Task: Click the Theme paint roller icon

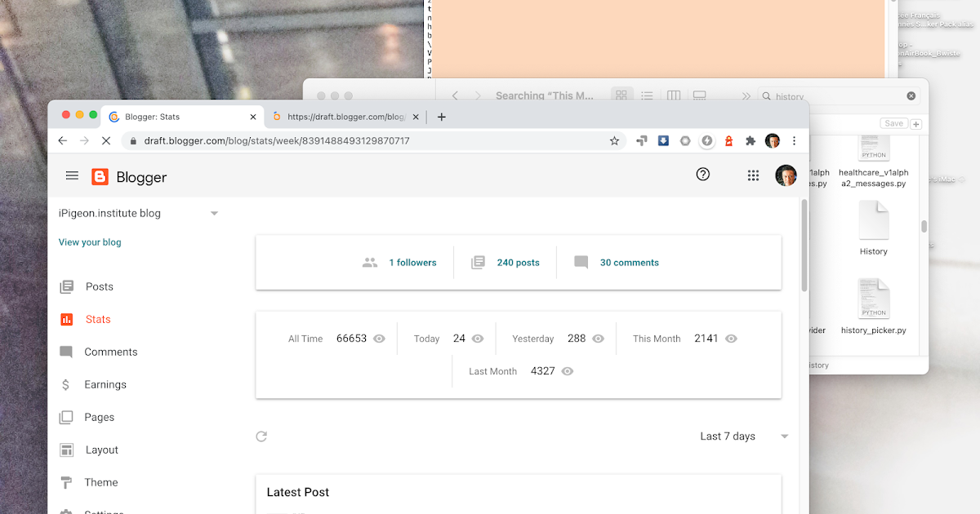Action: [66, 482]
